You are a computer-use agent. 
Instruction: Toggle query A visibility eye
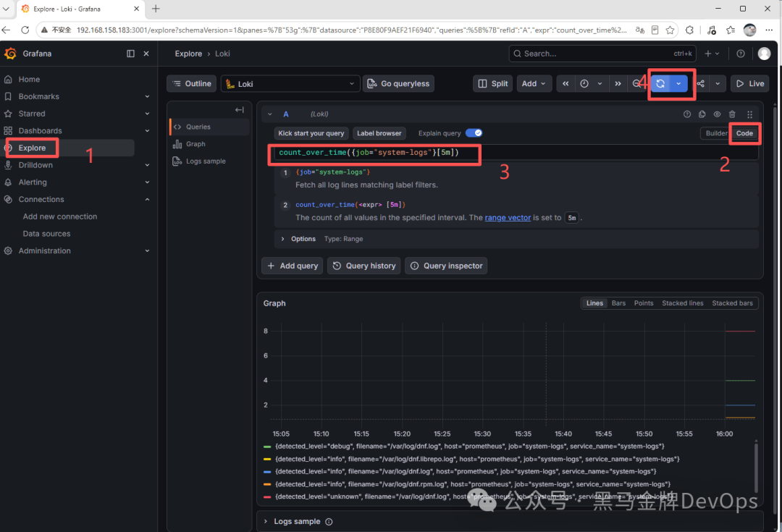717,114
